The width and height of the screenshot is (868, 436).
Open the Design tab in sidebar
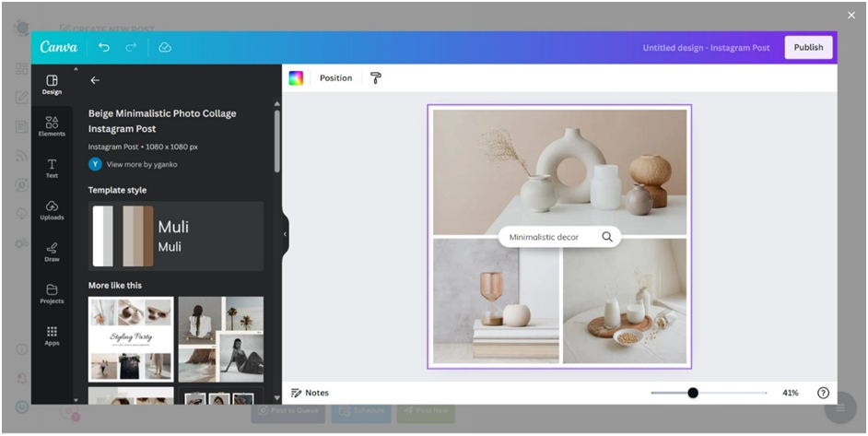pos(52,85)
